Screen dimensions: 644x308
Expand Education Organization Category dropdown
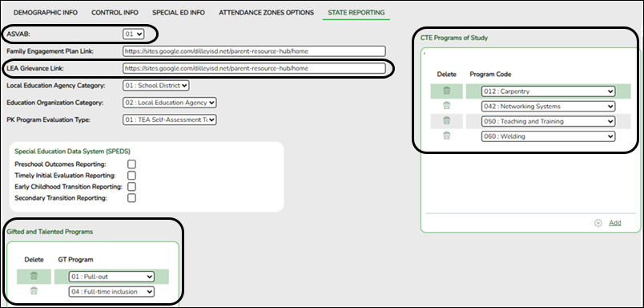click(x=170, y=103)
